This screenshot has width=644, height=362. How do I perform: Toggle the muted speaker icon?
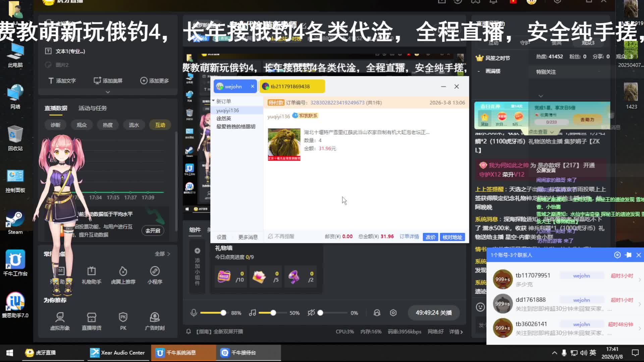[x=311, y=313]
